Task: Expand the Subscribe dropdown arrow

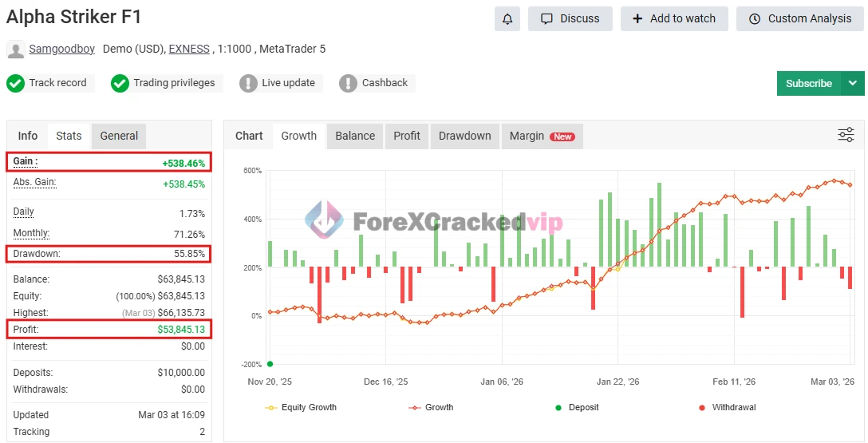Action: coord(853,83)
